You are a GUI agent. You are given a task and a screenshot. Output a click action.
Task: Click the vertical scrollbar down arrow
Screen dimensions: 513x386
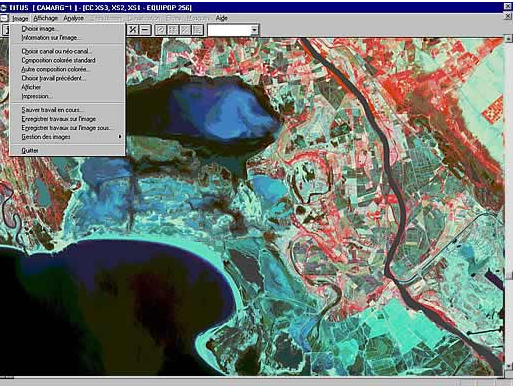pos(509,366)
